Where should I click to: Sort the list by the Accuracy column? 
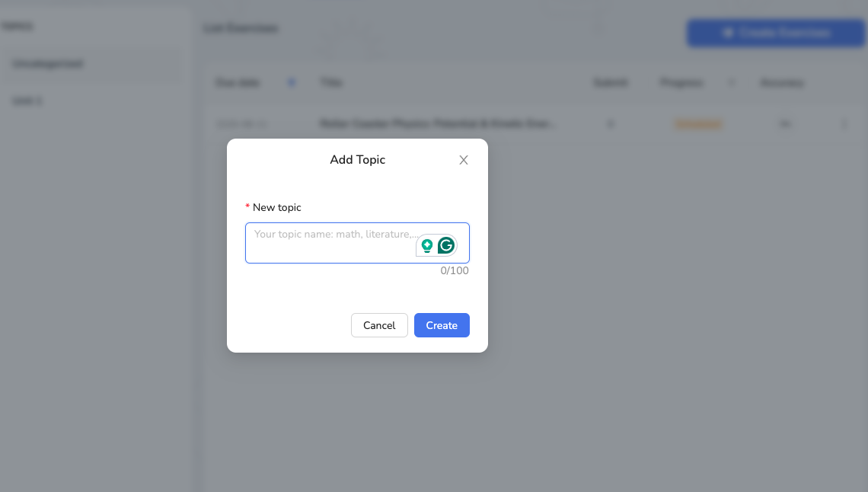(x=782, y=82)
